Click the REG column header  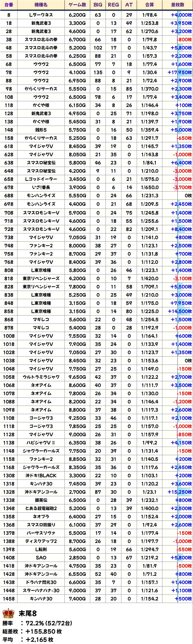coord(113,5)
